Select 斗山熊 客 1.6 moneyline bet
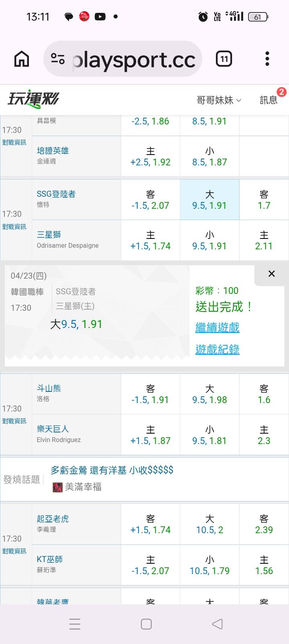 [264, 394]
